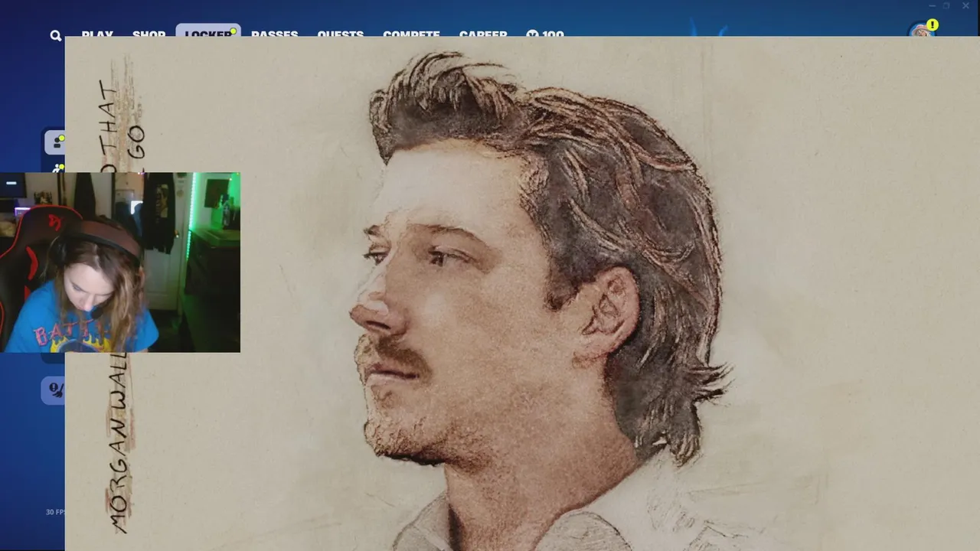Image resolution: width=980 pixels, height=551 pixels.
Task: Switch to the COMPETE tab
Action: pyautogui.click(x=411, y=34)
